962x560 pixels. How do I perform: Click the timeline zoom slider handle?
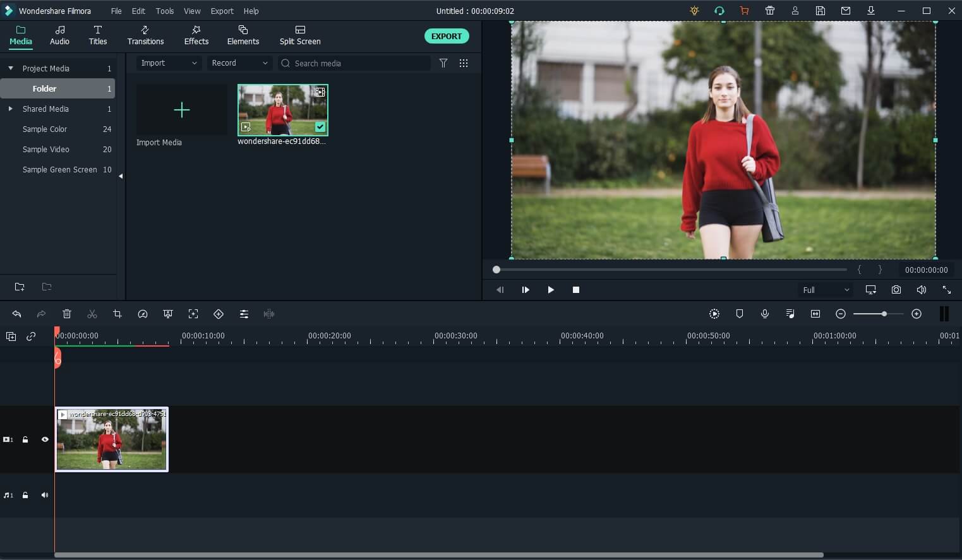click(x=884, y=314)
